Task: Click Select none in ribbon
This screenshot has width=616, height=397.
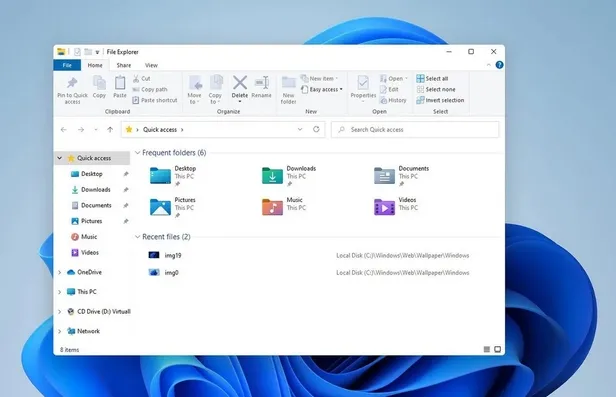Action: (436, 90)
